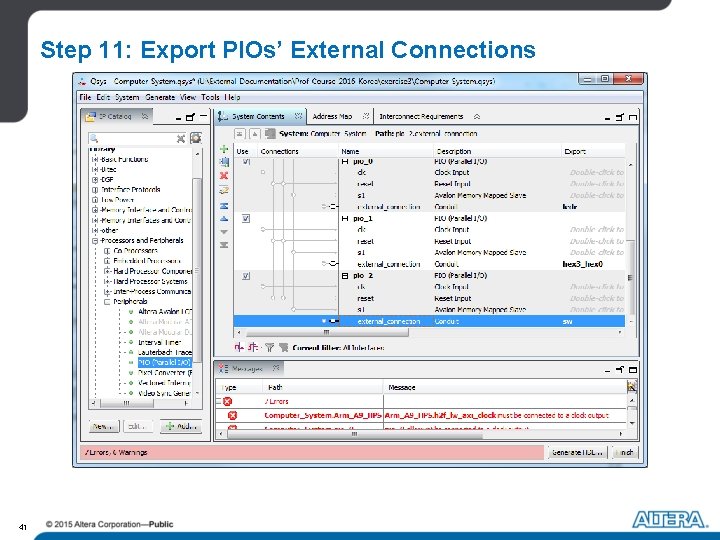Click the Finish button

click(x=624, y=452)
